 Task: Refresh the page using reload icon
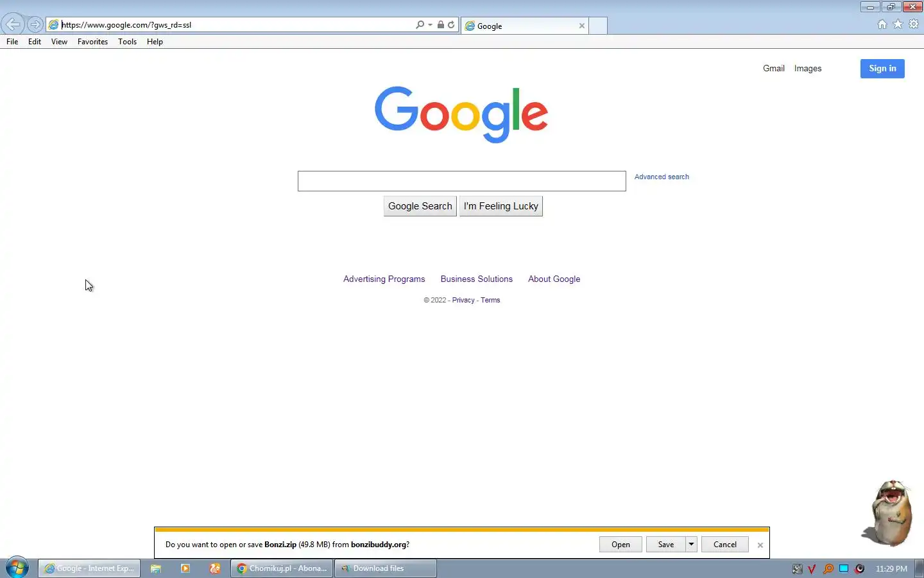click(451, 25)
